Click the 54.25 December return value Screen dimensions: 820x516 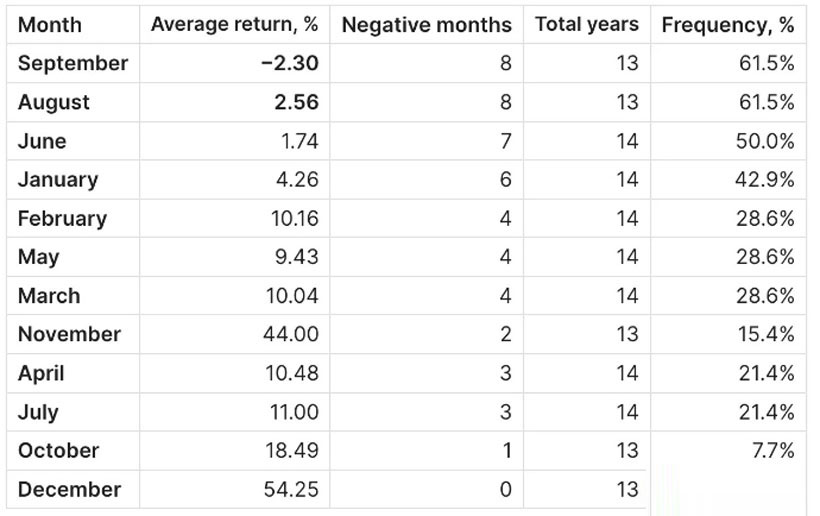click(290, 490)
